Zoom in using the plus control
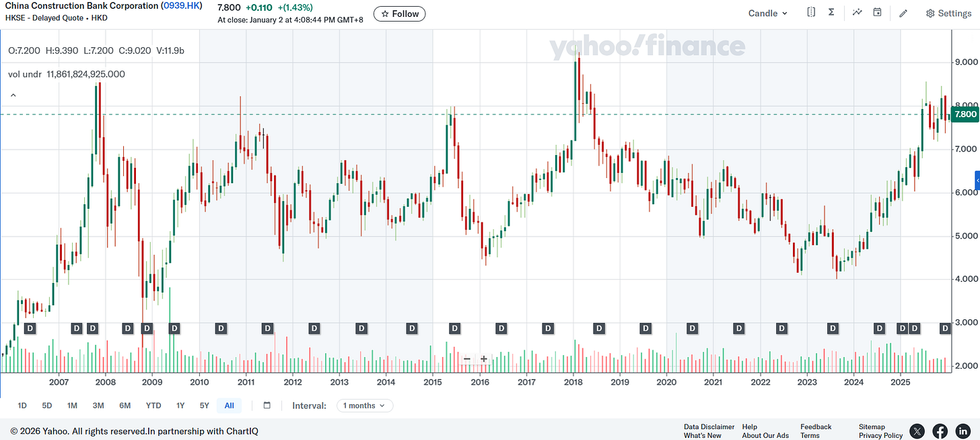 [x=483, y=359]
